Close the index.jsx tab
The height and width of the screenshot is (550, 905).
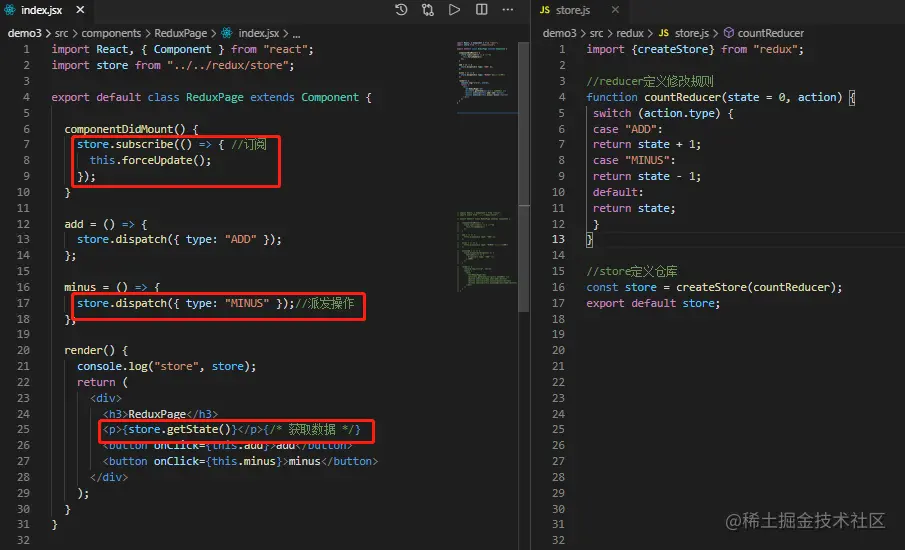(x=80, y=10)
